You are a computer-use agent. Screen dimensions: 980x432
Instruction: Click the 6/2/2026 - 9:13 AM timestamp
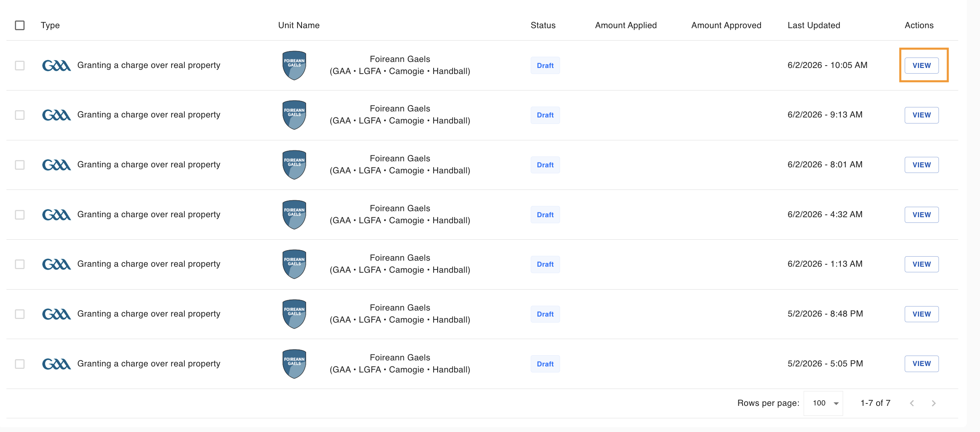[825, 115]
